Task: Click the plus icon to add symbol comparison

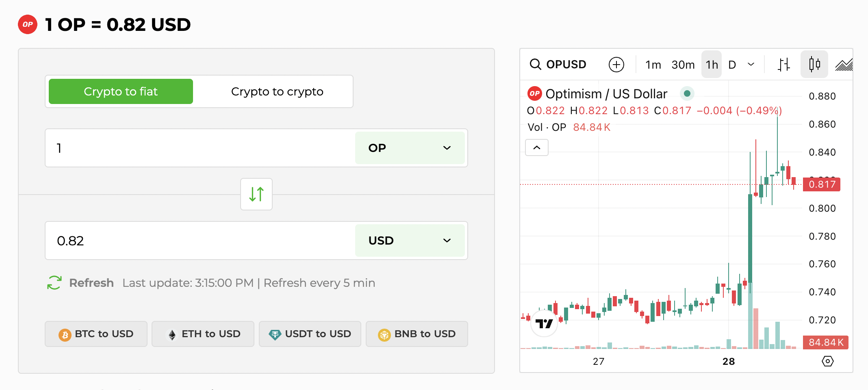Action: coord(616,64)
